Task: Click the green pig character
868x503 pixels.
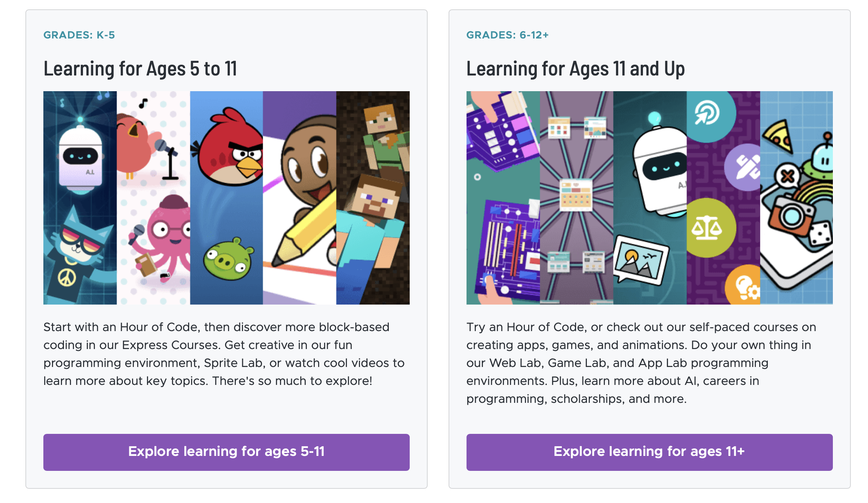Action: (228, 259)
